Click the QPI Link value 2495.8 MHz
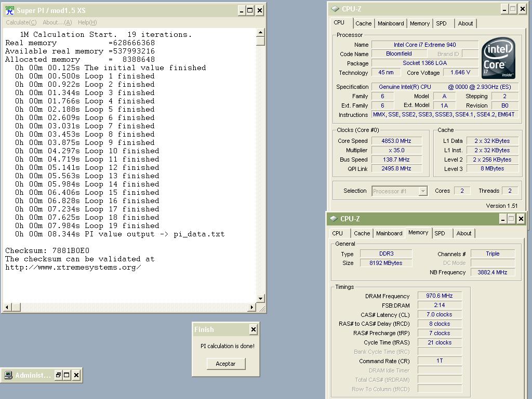This screenshot has width=532, height=399. 396,169
